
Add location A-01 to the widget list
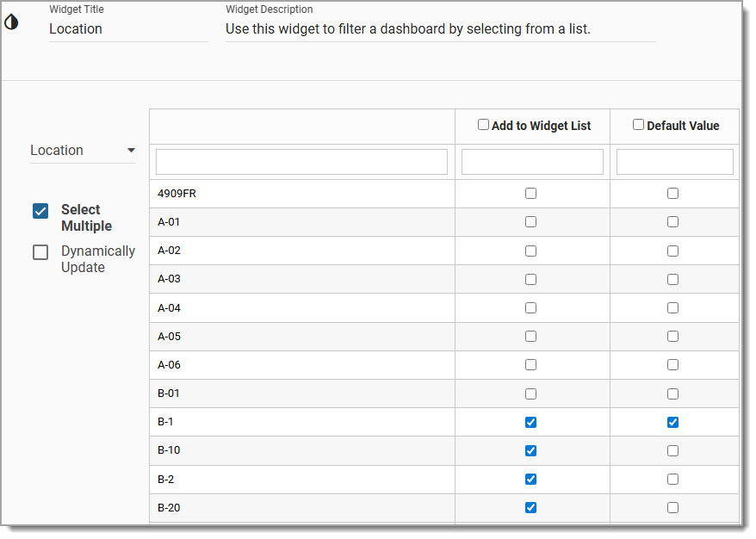point(531,221)
